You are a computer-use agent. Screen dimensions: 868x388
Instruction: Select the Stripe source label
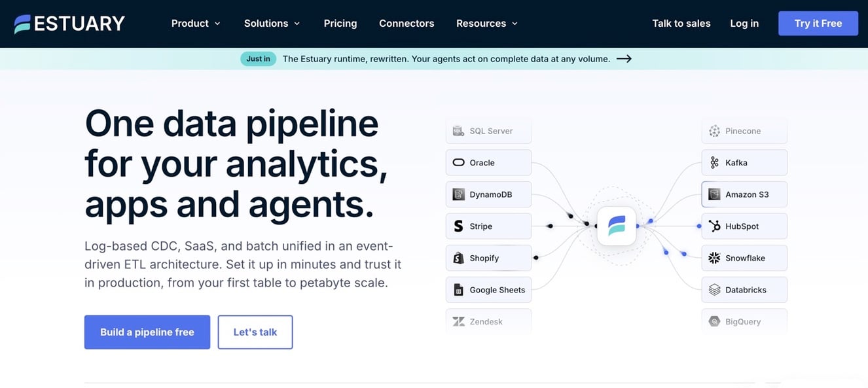pyautogui.click(x=480, y=226)
